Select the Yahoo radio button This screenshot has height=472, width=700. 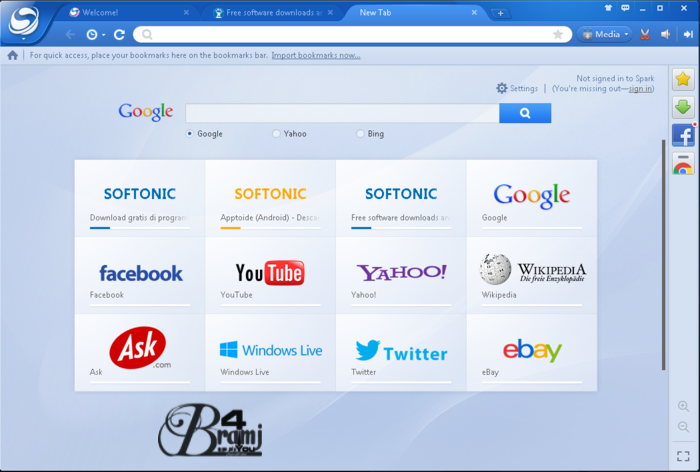(x=276, y=134)
